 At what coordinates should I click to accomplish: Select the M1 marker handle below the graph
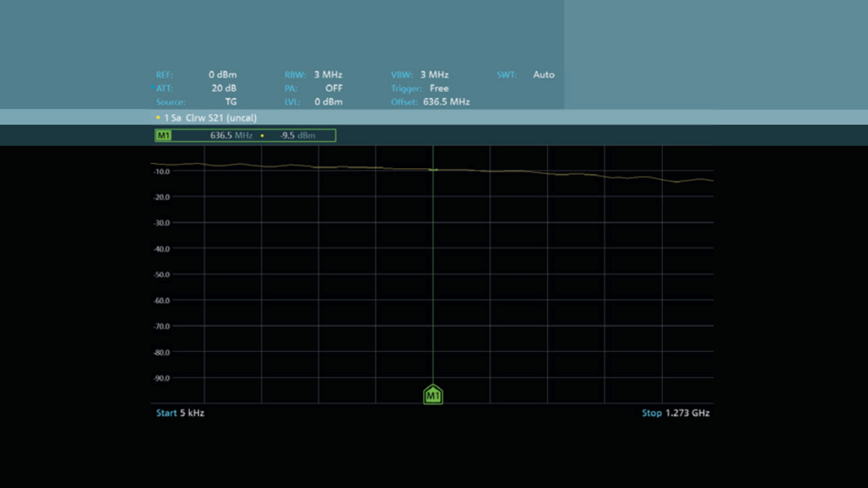pyautogui.click(x=433, y=394)
